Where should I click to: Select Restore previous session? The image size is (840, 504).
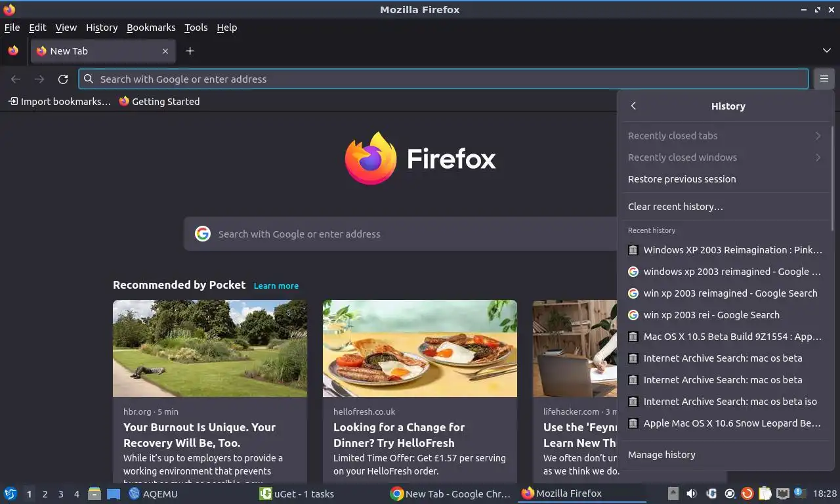(725, 178)
